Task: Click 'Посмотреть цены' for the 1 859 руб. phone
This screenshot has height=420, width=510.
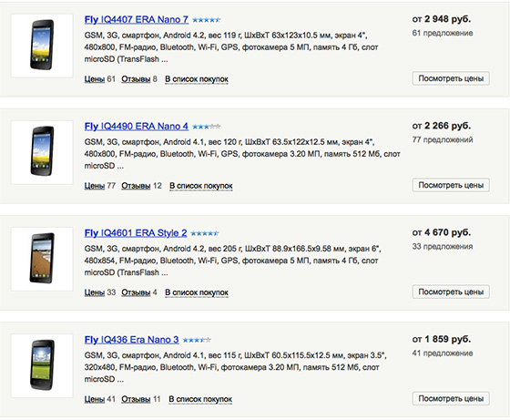Action: [451, 398]
